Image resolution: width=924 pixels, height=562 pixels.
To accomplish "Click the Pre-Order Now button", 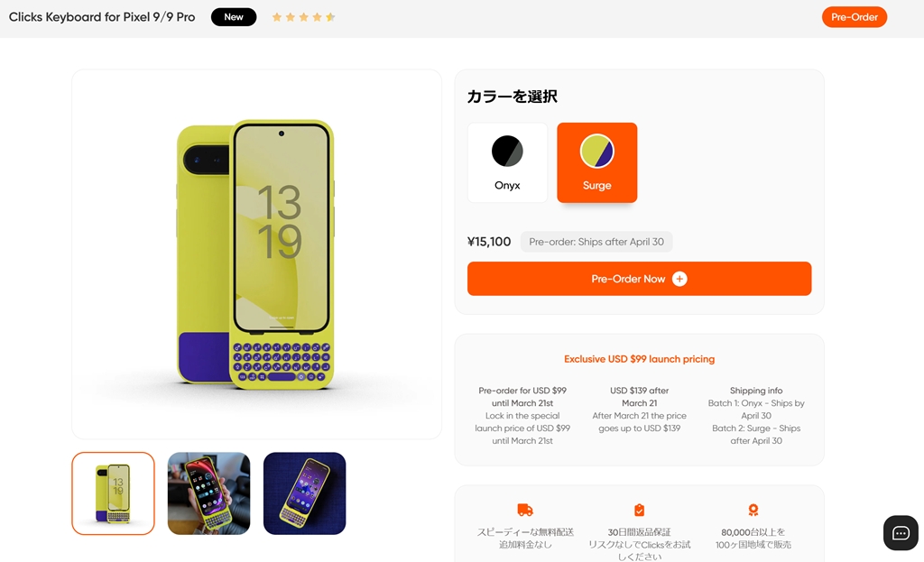I will coord(640,279).
